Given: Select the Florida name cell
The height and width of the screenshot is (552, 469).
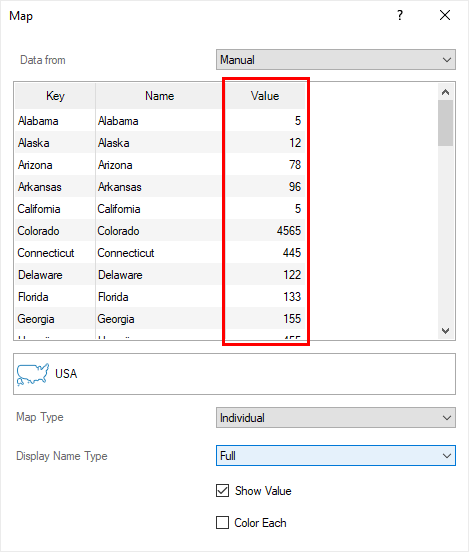Looking at the screenshot, I should [x=160, y=297].
